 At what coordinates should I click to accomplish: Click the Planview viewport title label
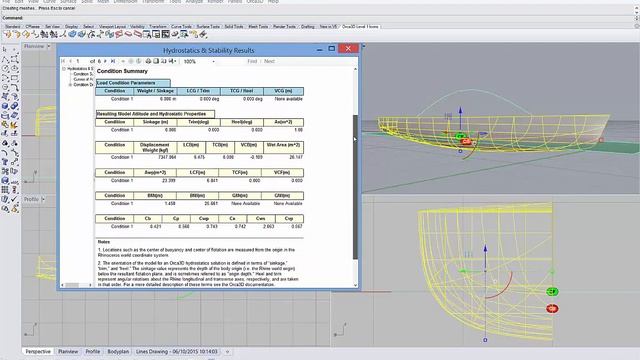[x=34, y=46]
